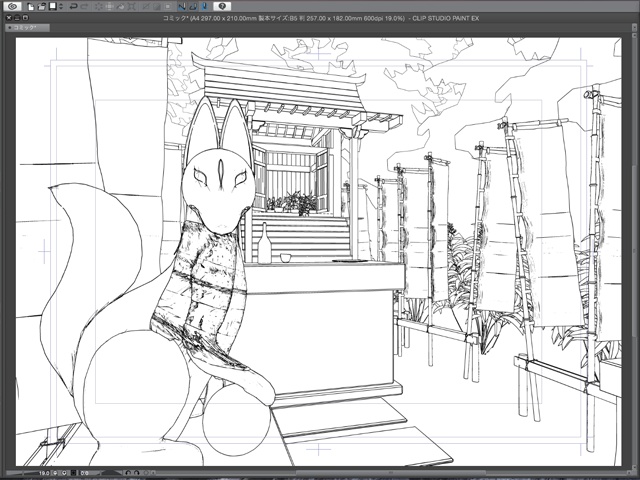Create a new document via New icon

[31, 6]
